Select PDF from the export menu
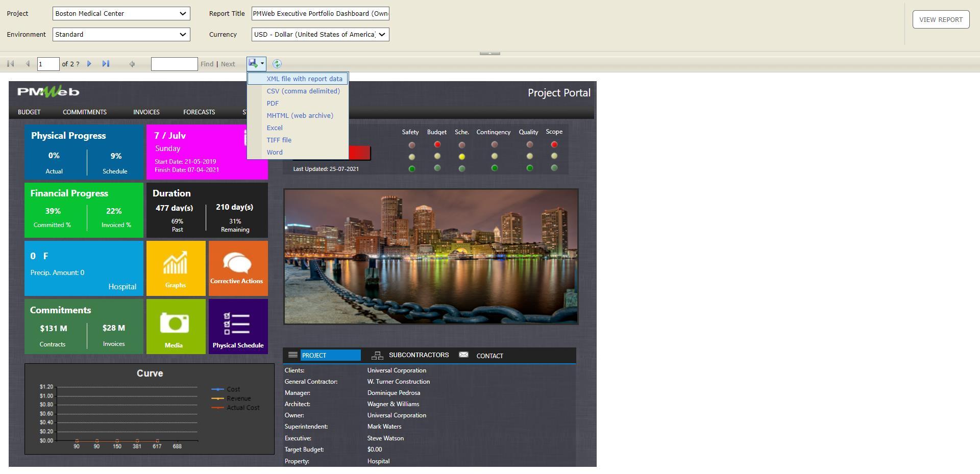Image resolution: width=980 pixels, height=474 pixels. click(273, 103)
